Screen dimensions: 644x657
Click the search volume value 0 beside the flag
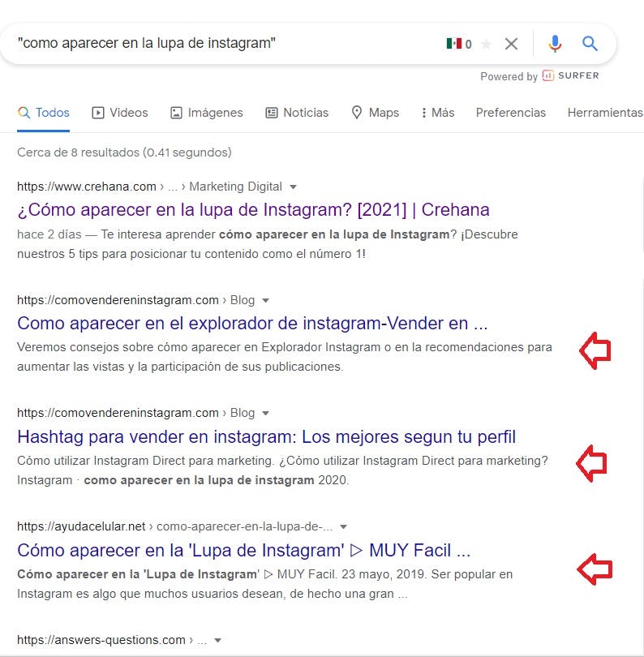(469, 44)
